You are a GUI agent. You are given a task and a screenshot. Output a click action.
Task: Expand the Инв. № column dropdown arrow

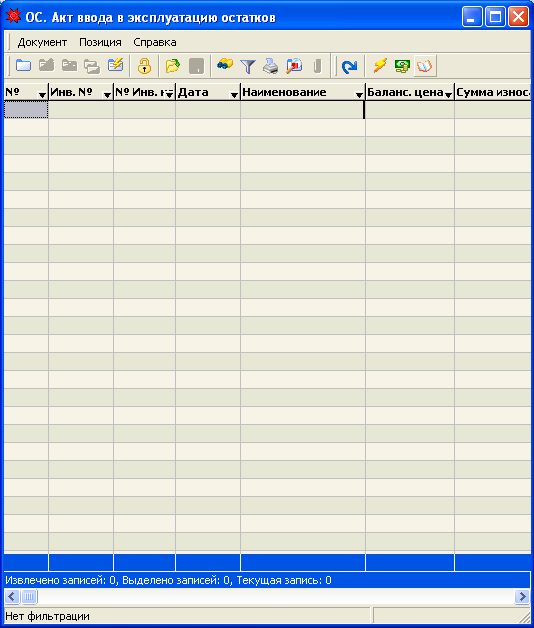click(x=107, y=95)
